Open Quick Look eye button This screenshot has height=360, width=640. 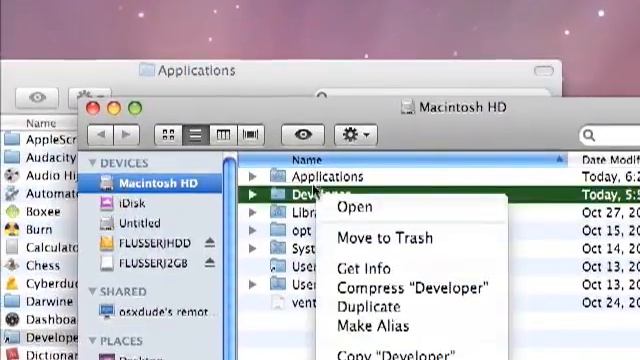(303, 135)
